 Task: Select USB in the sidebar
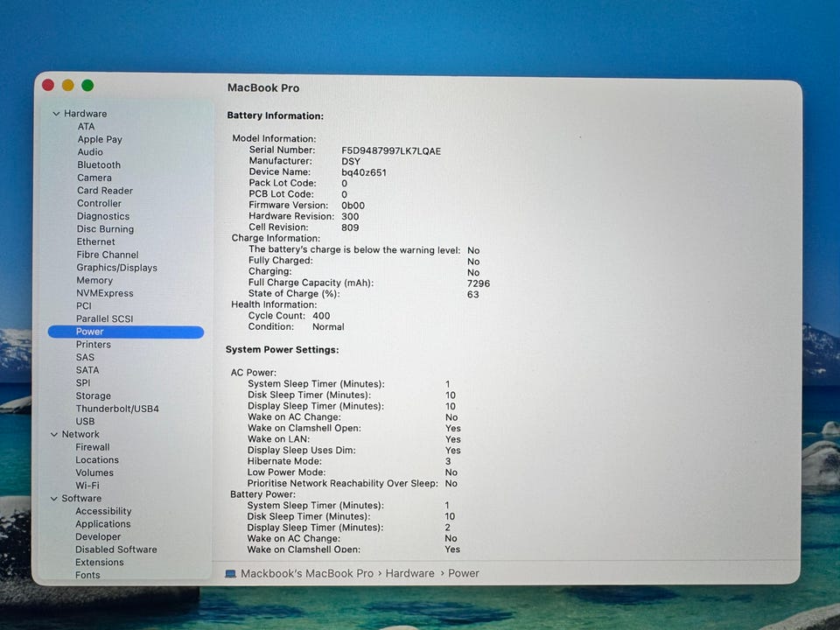pyautogui.click(x=85, y=422)
